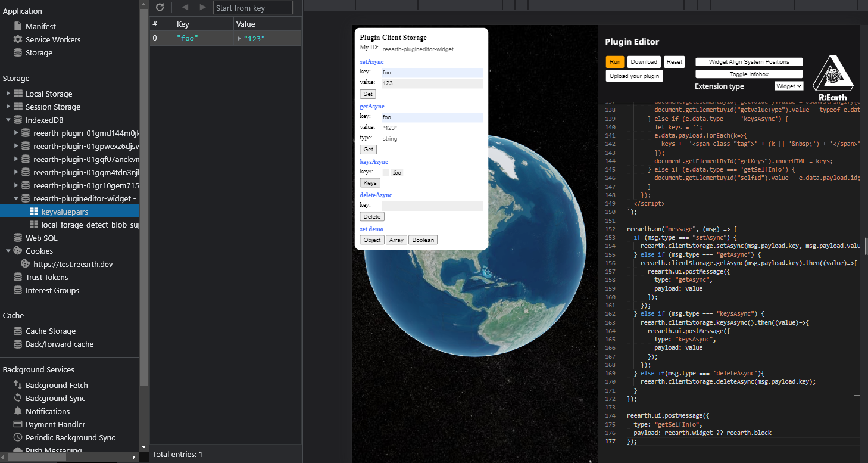The image size is (868, 463).
Task: Collapse the IndexedDB tree node
Action: (x=8, y=120)
